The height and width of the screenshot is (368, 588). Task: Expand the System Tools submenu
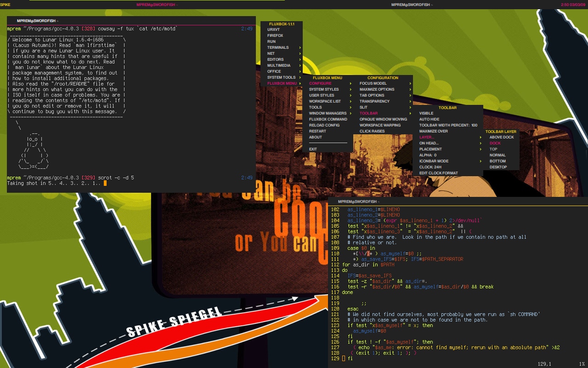(x=282, y=77)
